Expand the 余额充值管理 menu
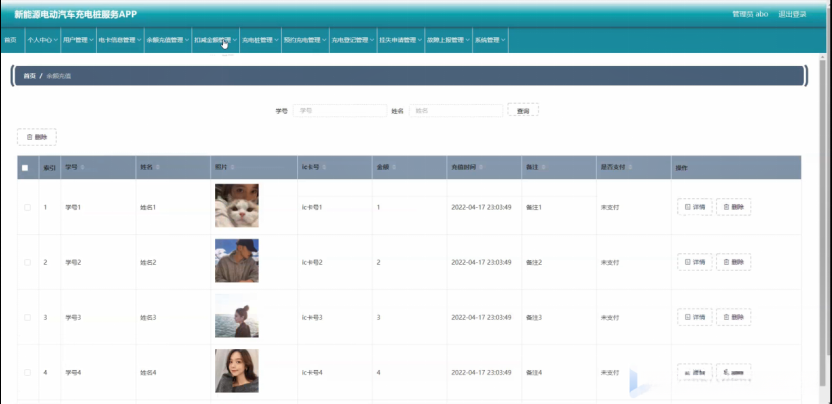This screenshot has width=832, height=404. click(168, 40)
